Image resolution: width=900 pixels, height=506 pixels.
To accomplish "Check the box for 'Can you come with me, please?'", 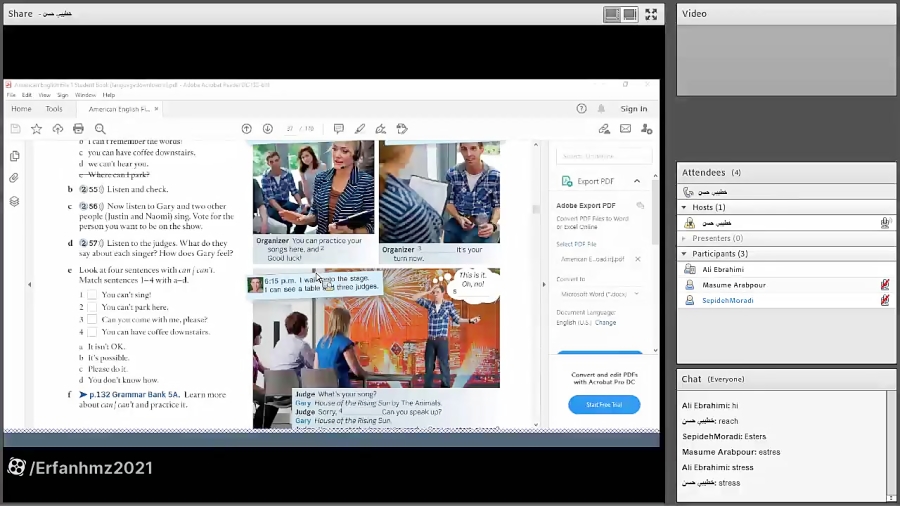I will click(92, 319).
